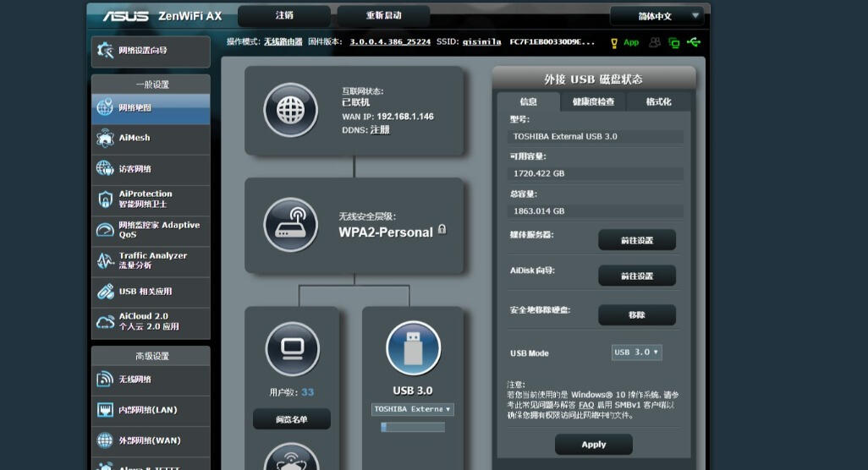Click the 已联机 internet status text
Screen dimensions: 868x470
[356, 103]
